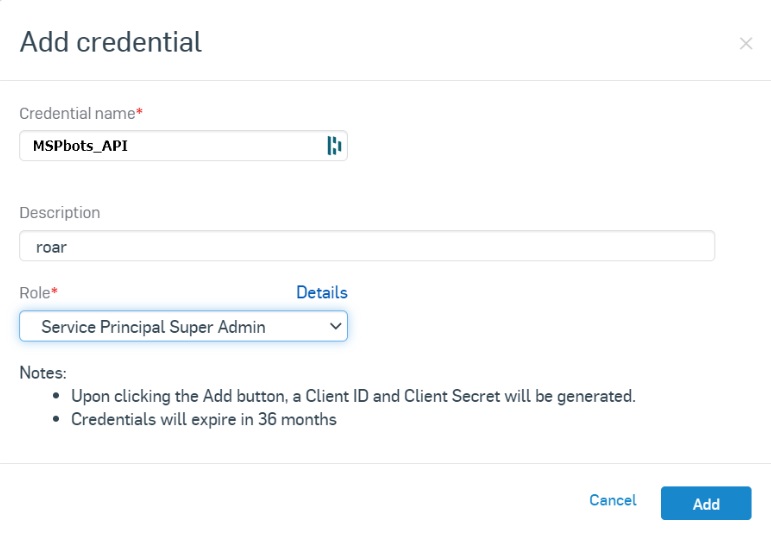The width and height of the screenshot is (771, 540).
Task: Close the Add credential dialog with X
Action: 745,43
